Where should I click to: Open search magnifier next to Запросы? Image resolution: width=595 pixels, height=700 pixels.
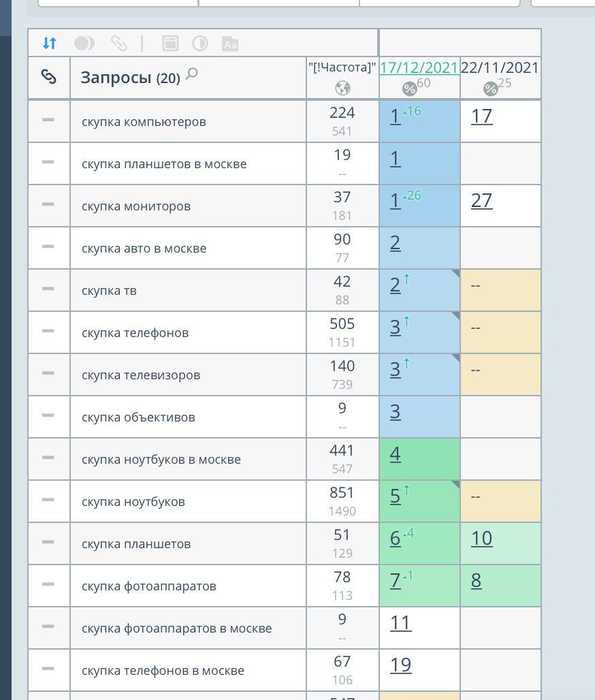(192, 74)
